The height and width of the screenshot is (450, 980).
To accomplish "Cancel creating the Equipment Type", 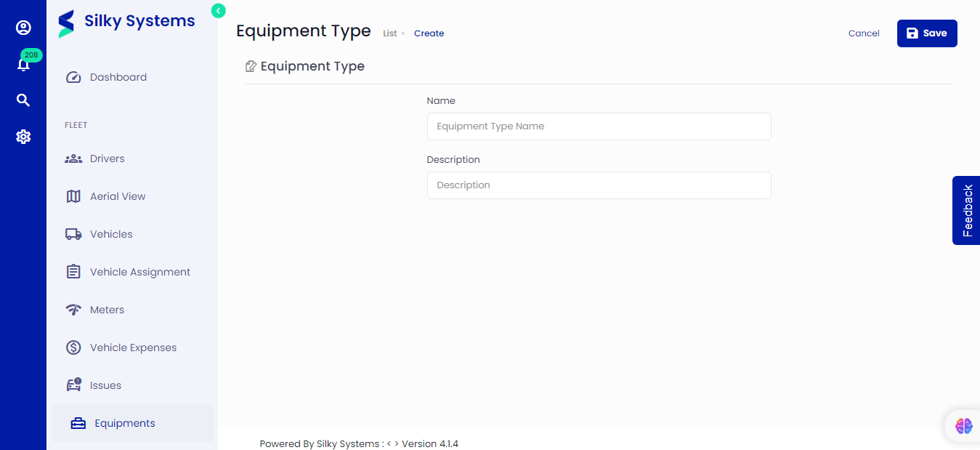I will coord(863,33).
